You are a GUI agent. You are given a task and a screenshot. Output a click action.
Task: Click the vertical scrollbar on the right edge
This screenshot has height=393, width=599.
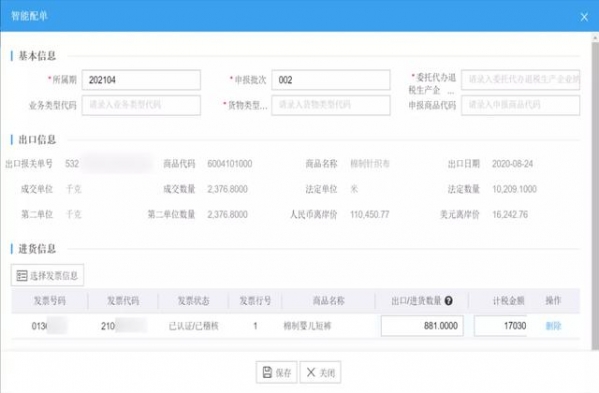tap(595, 191)
